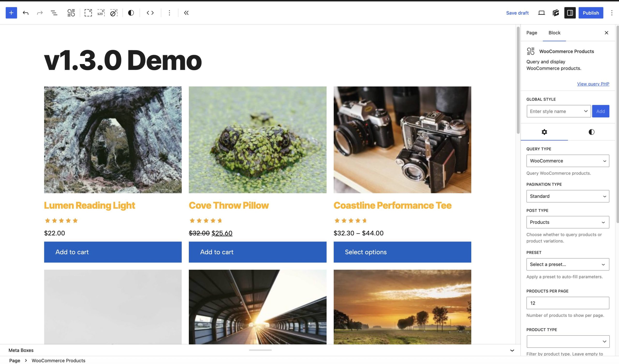Select the Block tab

(554, 33)
